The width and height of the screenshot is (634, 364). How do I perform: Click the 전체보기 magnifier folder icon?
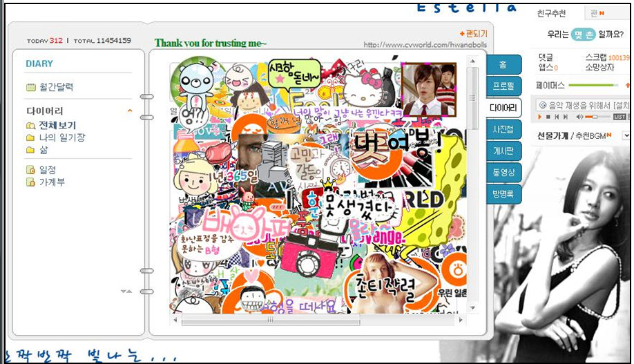point(30,126)
